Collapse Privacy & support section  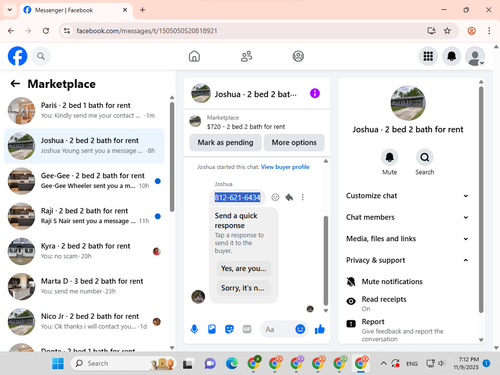click(x=408, y=260)
